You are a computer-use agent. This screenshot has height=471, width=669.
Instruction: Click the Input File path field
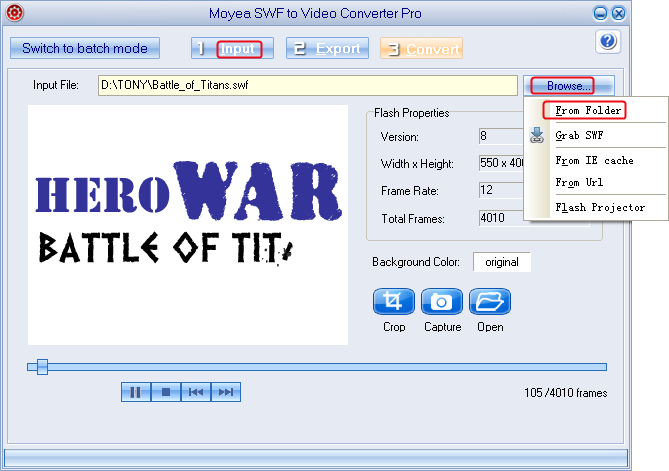(308, 85)
